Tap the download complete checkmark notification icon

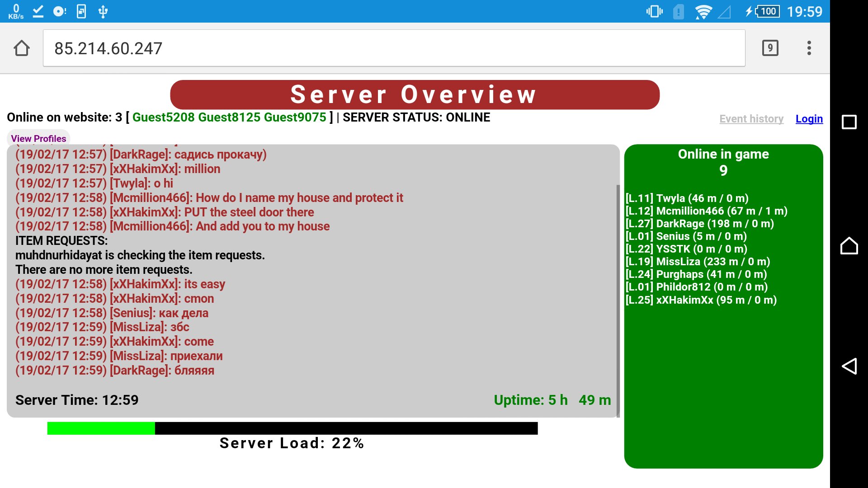[38, 11]
